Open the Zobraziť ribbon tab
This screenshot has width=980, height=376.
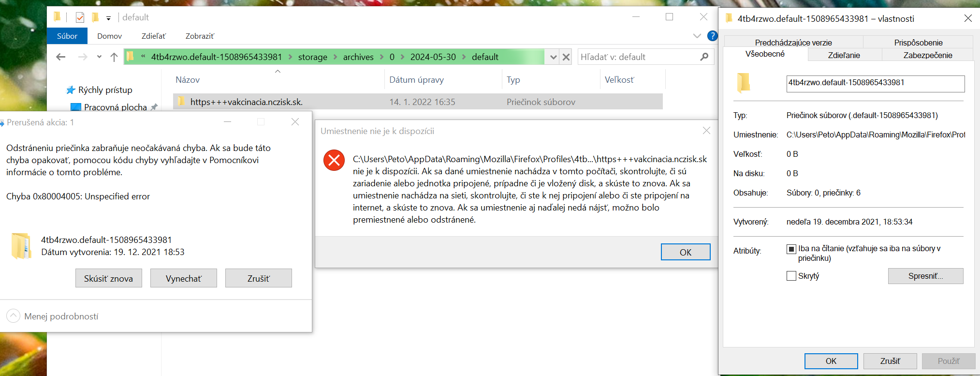click(200, 36)
